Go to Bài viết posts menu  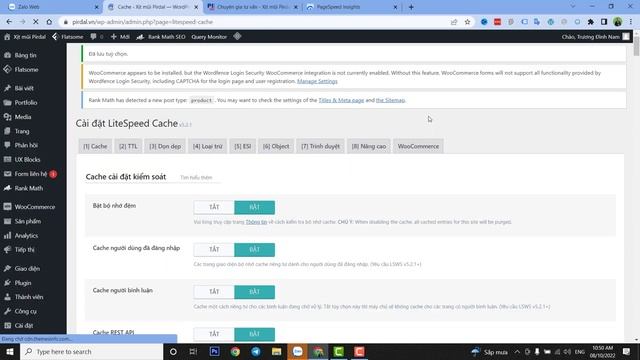24,88
